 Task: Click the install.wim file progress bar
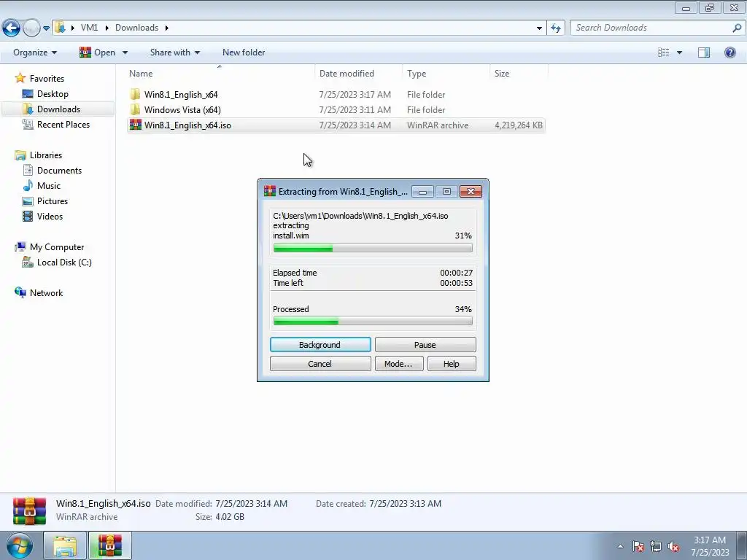point(373,248)
